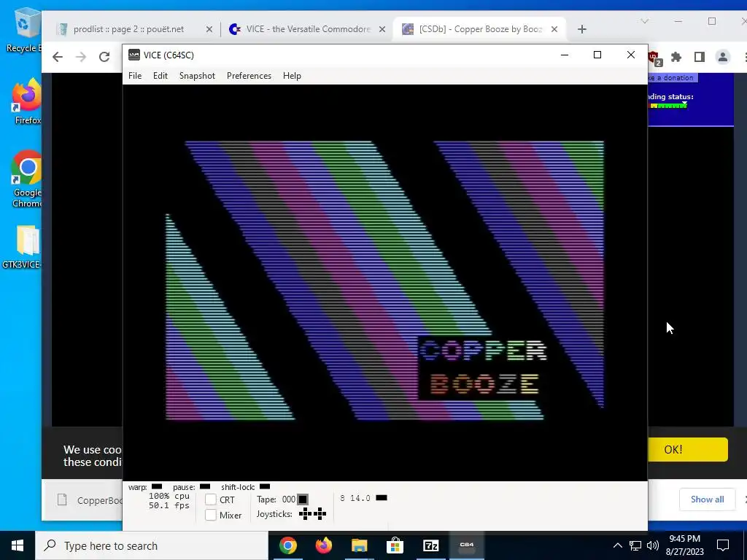Open the GTK3VICE folder on desktop
The height and width of the screenshot is (560, 747).
point(24,246)
